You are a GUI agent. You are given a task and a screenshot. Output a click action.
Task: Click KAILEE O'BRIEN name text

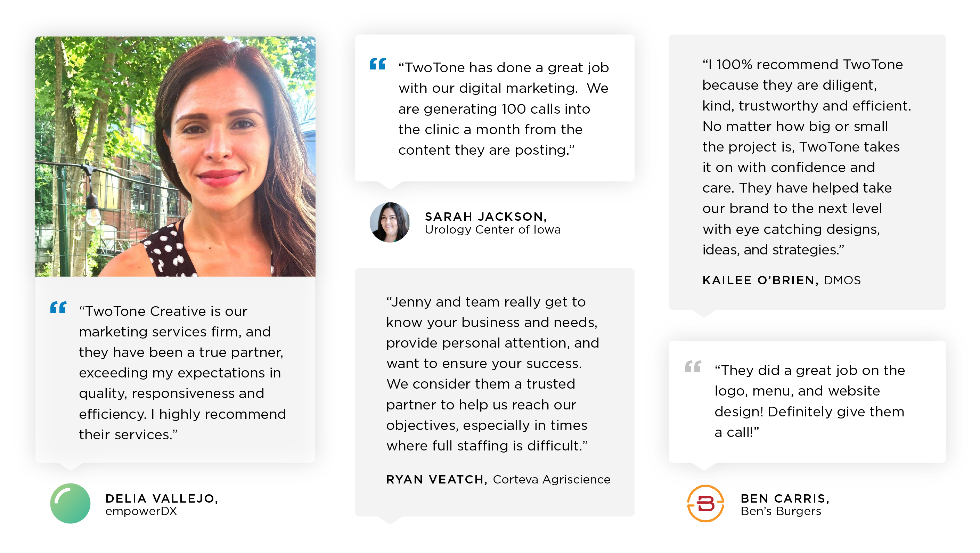click(x=760, y=280)
